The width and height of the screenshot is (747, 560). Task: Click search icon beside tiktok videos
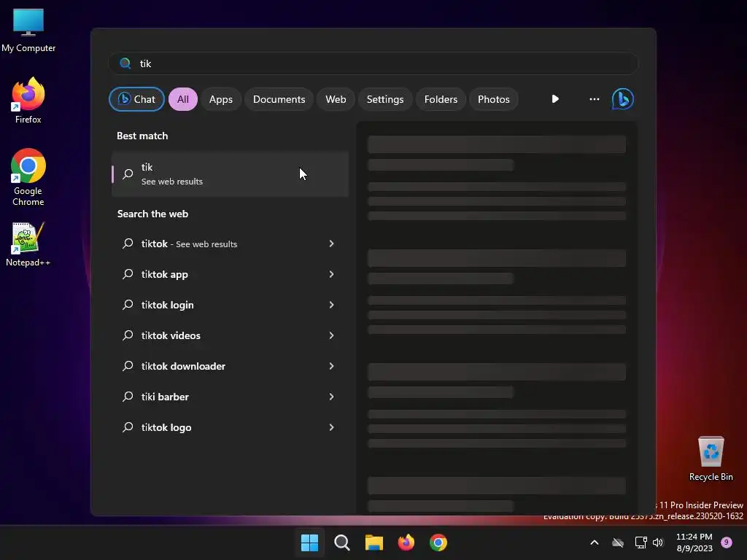[128, 335]
